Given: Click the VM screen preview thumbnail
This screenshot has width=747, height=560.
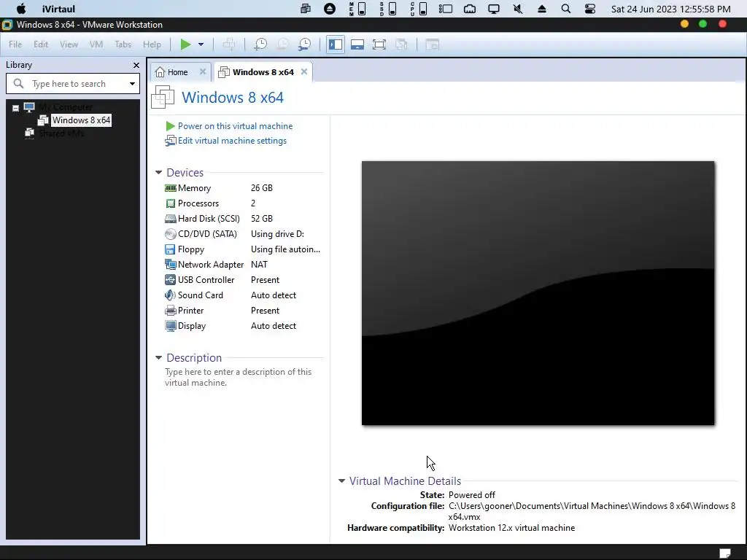Looking at the screenshot, I should (538, 293).
